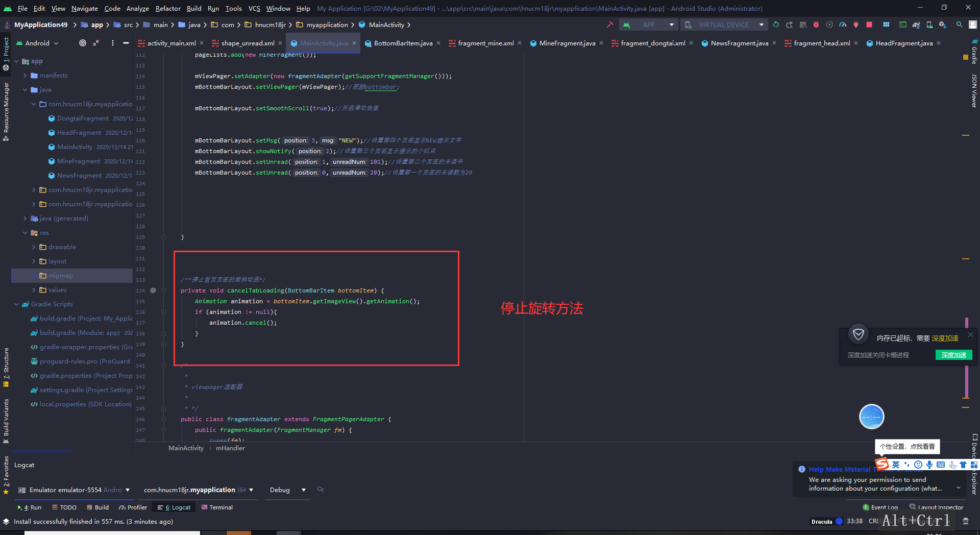Open the Terminal tool window button
The height and width of the screenshot is (535, 980).
coord(217,507)
